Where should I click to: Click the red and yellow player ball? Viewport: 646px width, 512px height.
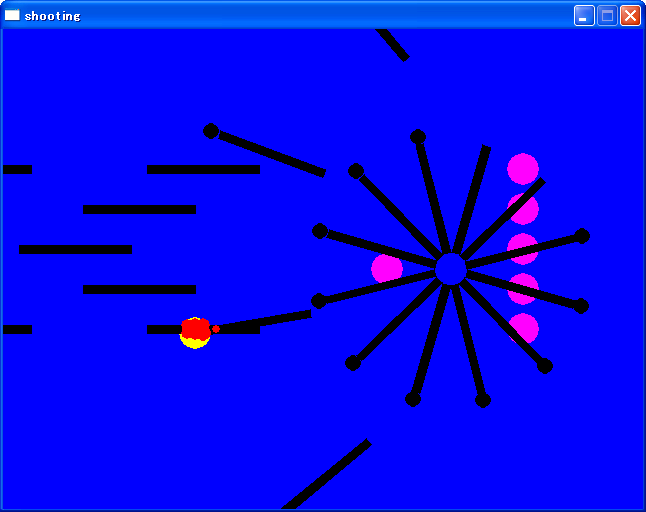pyautogui.click(x=195, y=333)
